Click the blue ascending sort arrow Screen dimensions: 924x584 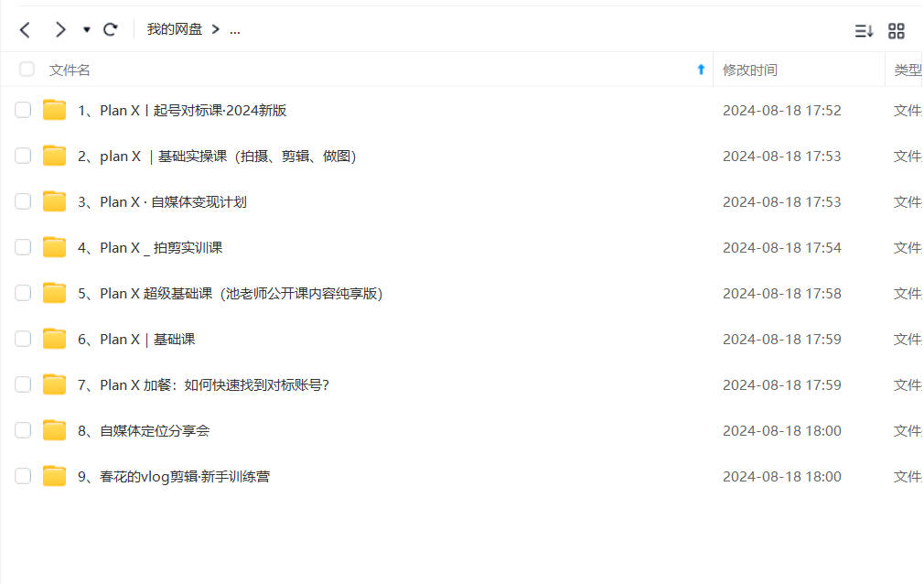701,70
